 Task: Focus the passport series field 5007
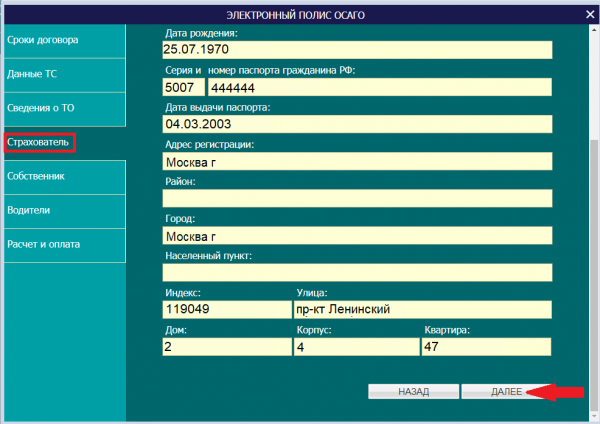click(183, 87)
